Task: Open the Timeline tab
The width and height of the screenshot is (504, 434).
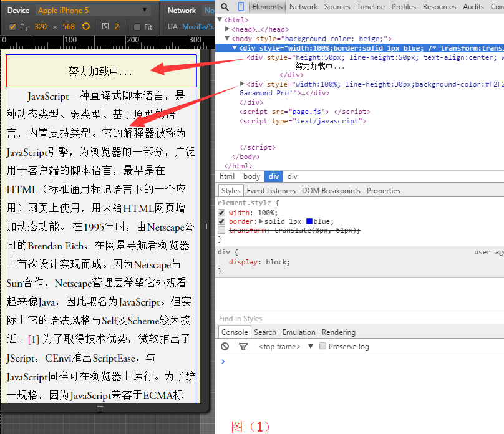Action: (x=371, y=7)
